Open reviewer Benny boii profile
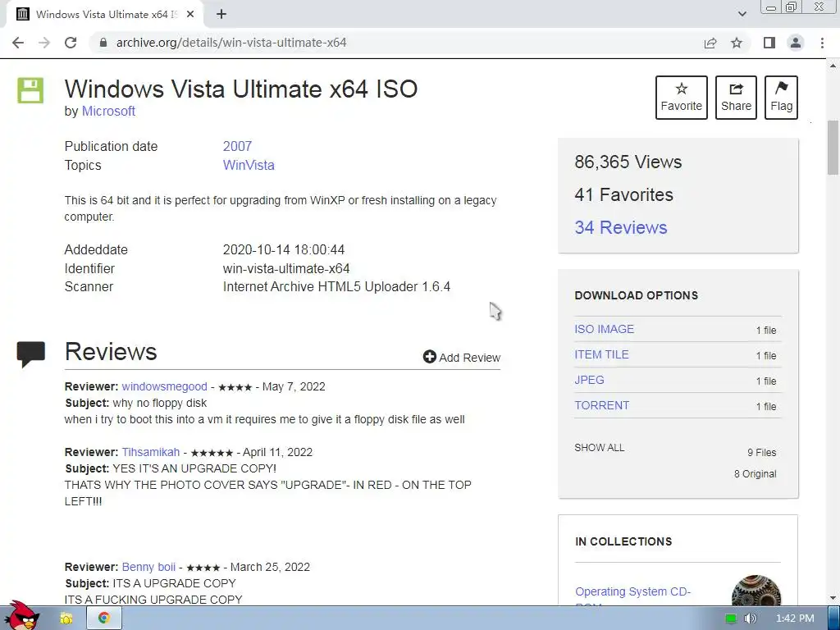Viewport: 840px width, 630px height. click(x=148, y=567)
